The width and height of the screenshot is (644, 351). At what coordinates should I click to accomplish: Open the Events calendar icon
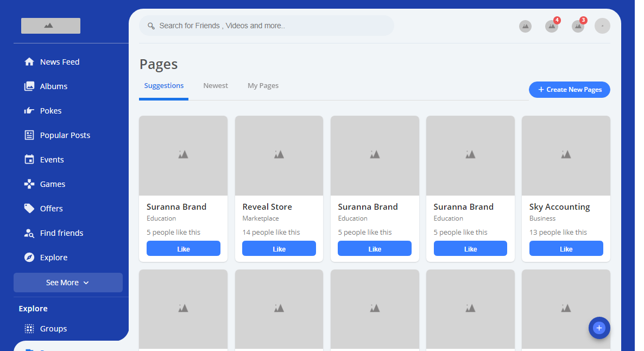pos(29,160)
